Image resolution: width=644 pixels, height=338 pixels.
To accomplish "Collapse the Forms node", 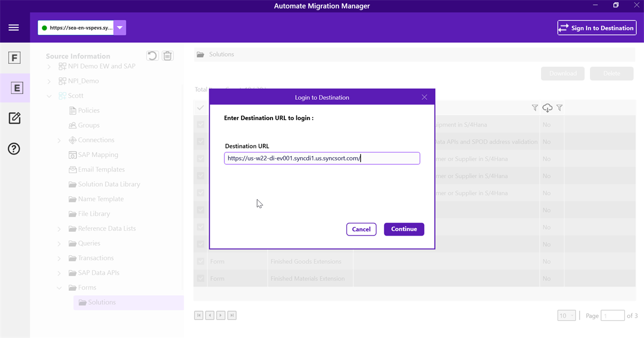I will [x=59, y=288].
